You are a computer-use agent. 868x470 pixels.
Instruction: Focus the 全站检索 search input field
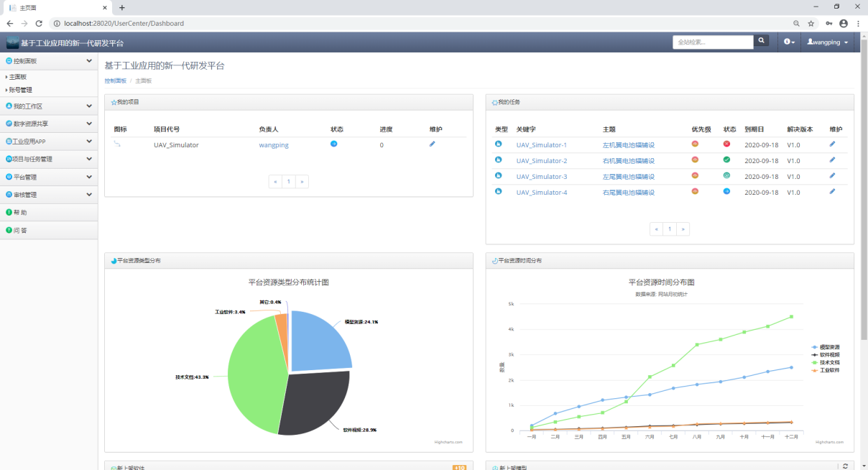point(713,42)
